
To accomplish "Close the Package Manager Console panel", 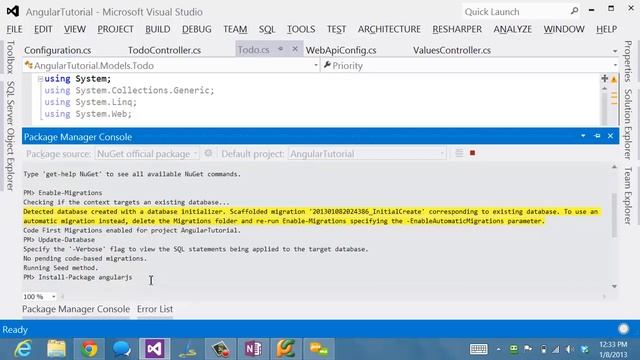I will pos(611,136).
